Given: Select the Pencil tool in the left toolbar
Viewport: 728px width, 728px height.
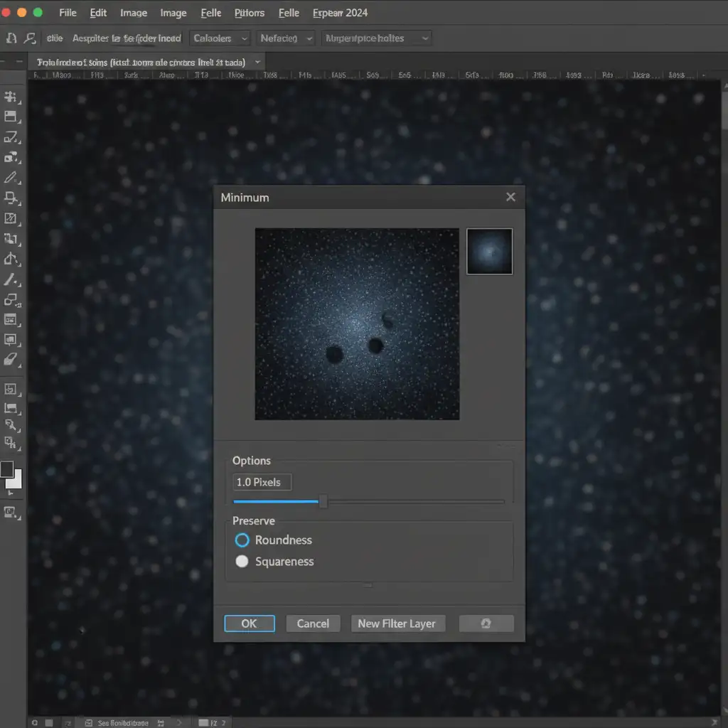Looking at the screenshot, I should pos(11,178).
